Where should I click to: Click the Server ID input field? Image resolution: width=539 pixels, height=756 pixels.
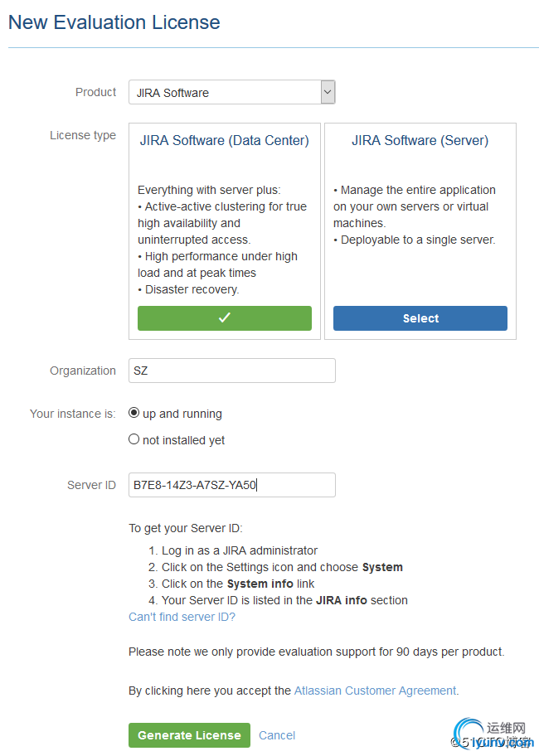tap(232, 485)
